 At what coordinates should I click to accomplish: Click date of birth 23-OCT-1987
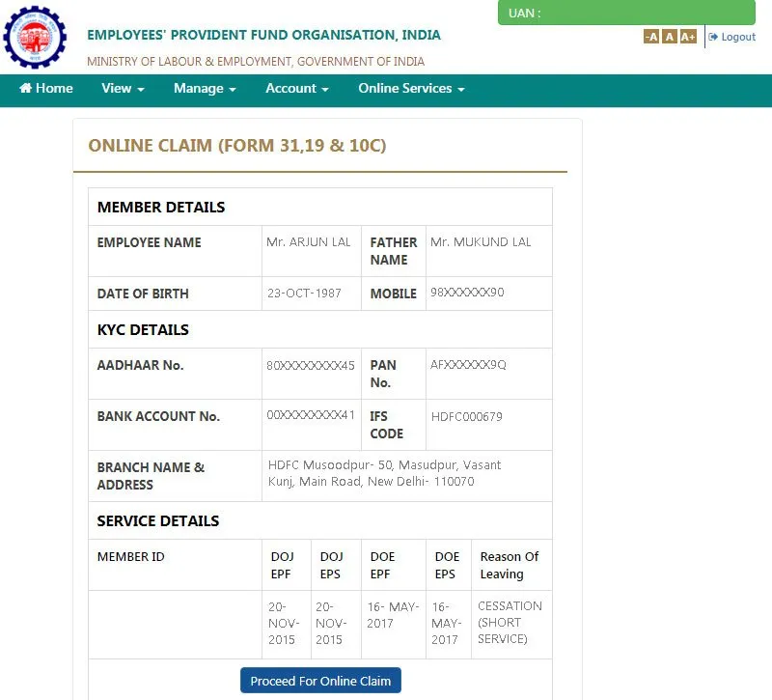coord(304,294)
